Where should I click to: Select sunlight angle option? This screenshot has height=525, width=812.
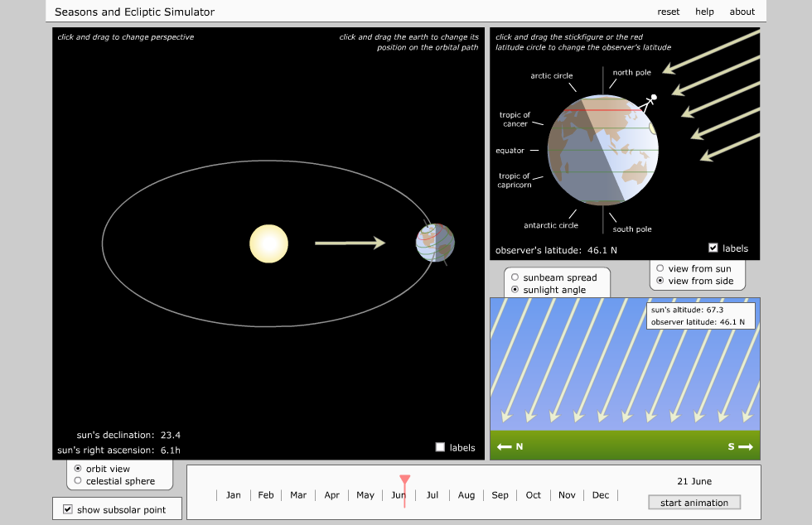pos(515,290)
